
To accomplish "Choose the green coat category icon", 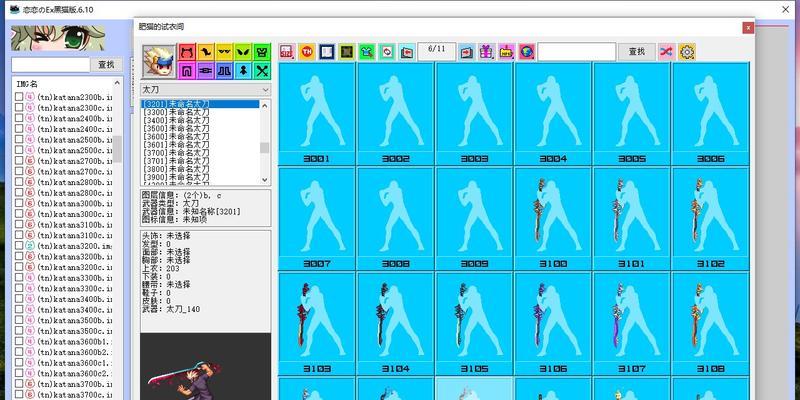I will point(262,52).
